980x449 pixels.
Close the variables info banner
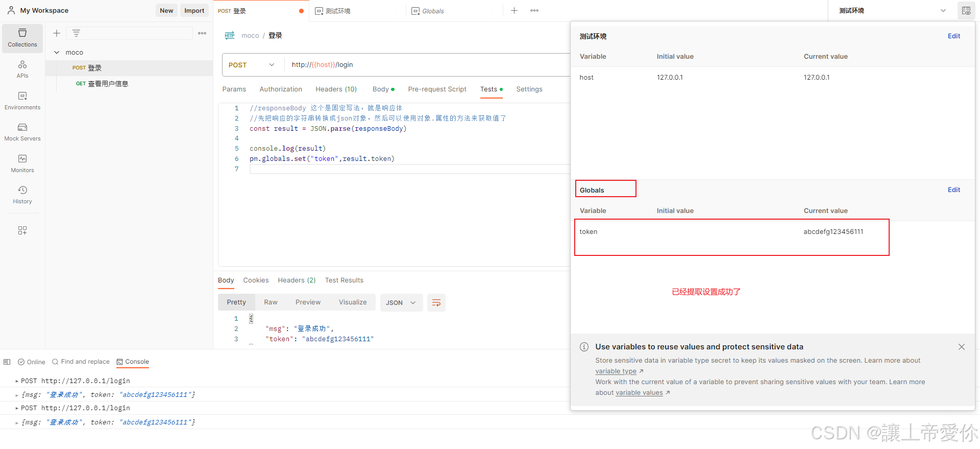click(962, 347)
